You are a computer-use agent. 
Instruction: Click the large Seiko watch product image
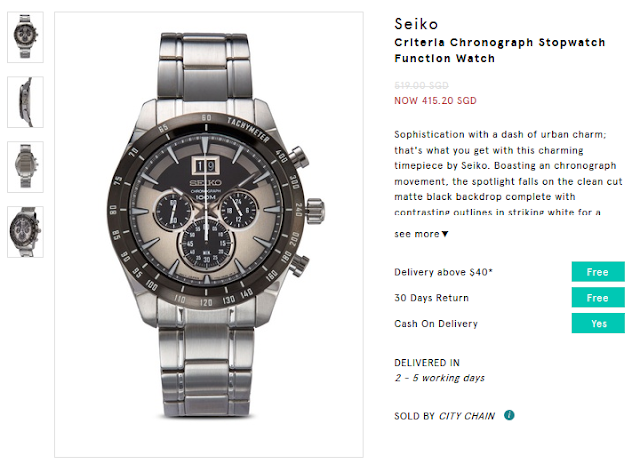coord(210,235)
